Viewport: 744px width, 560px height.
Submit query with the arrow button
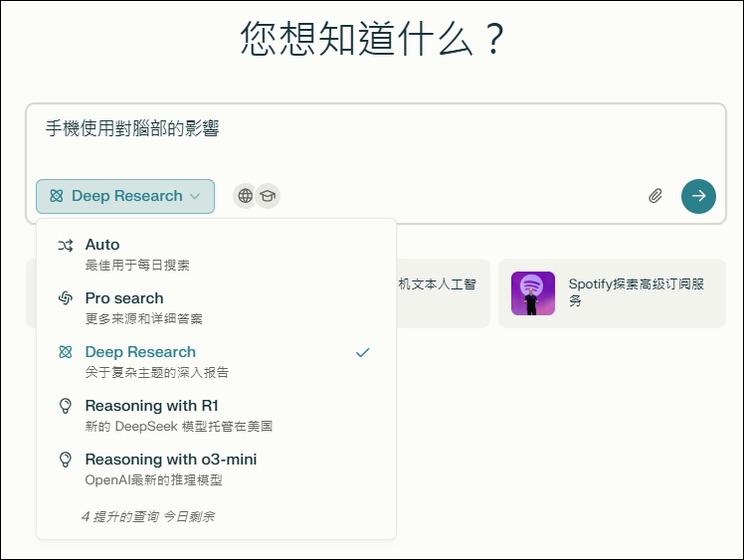(x=698, y=196)
